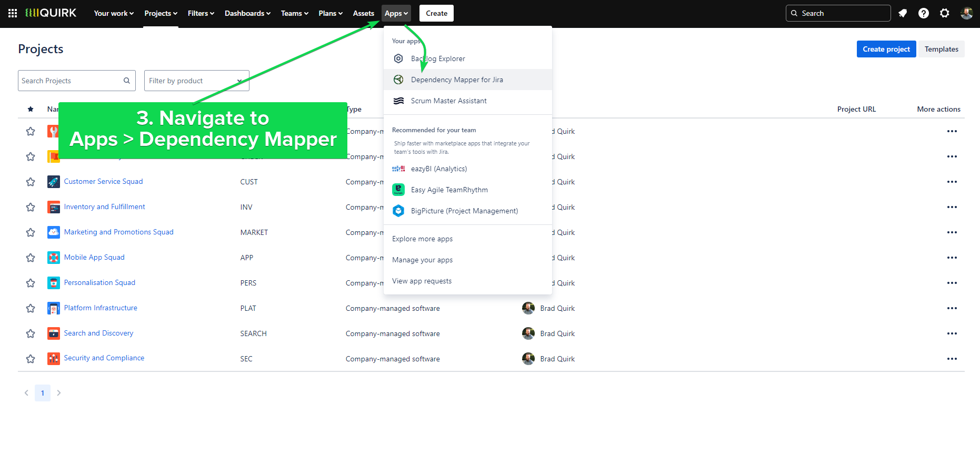Star the Personalisation Squad project

tap(31, 283)
